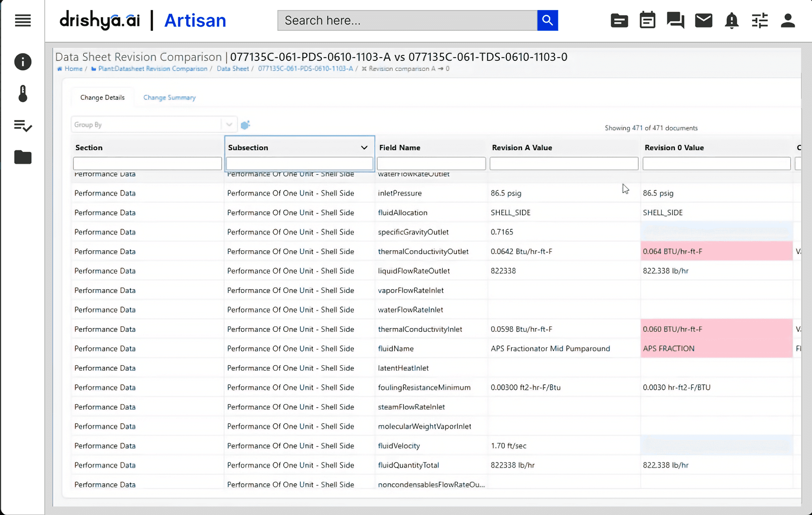Image resolution: width=812 pixels, height=515 pixels.
Task: Click SHELL_SIDE in Revision 0 column
Action: tap(663, 213)
